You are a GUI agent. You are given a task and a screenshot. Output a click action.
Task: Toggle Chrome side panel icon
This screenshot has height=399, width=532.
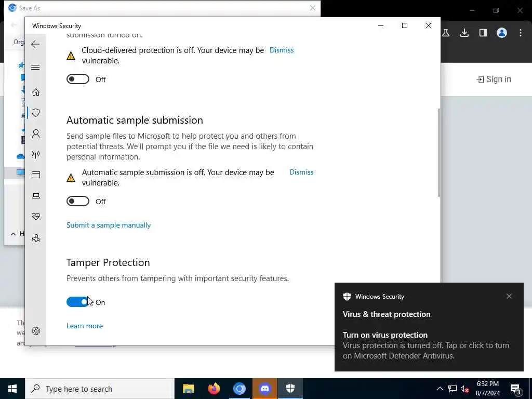[x=483, y=33]
